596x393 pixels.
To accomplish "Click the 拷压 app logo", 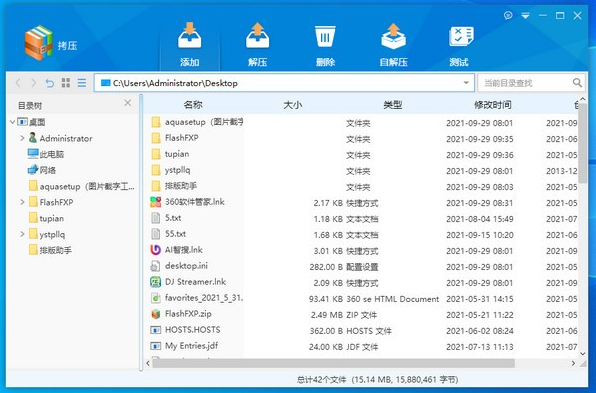I will 38,43.
